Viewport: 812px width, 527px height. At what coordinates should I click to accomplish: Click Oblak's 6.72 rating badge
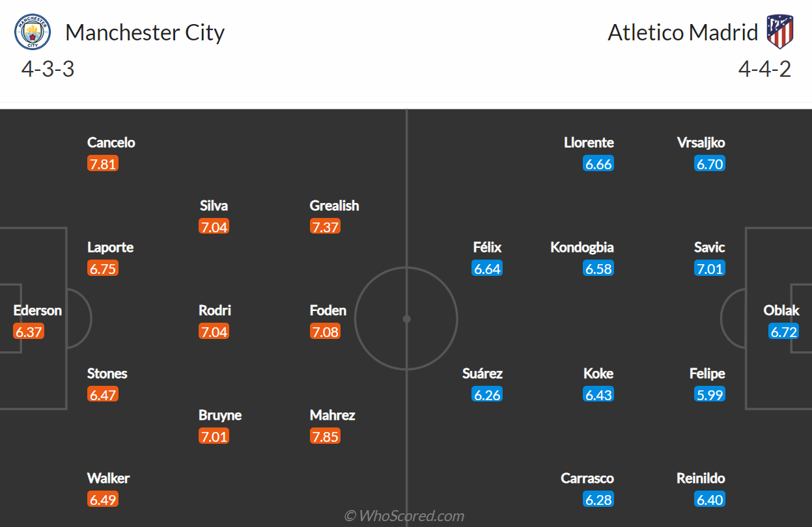pos(784,332)
